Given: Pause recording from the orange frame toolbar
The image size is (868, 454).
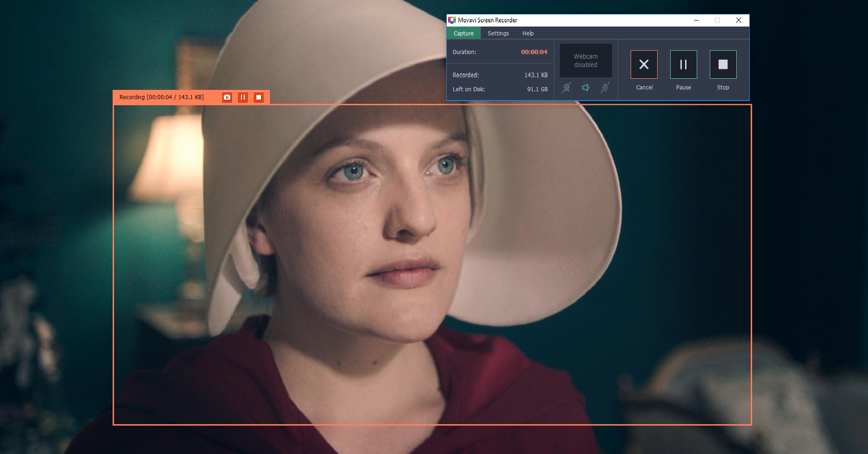Looking at the screenshot, I should pos(242,97).
